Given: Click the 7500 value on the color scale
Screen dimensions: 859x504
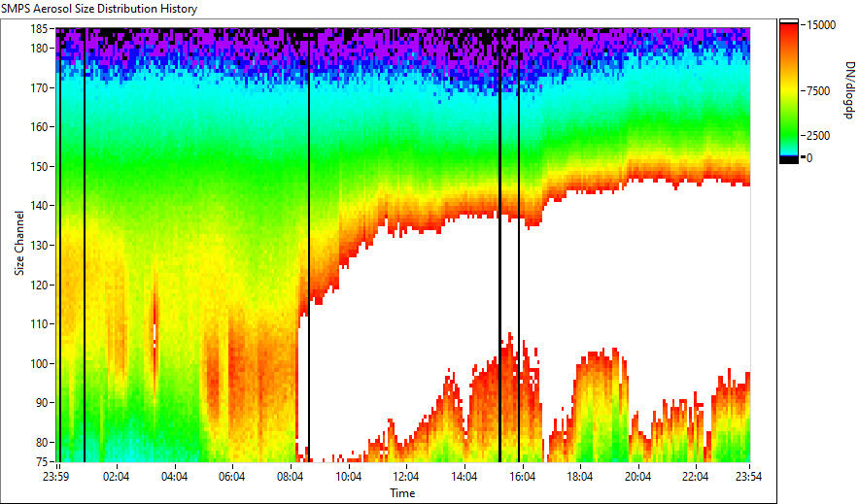Looking at the screenshot, I should point(818,91).
